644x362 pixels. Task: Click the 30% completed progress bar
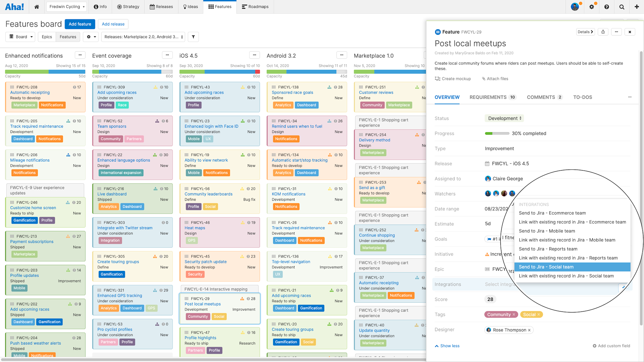[x=497, y=133]
